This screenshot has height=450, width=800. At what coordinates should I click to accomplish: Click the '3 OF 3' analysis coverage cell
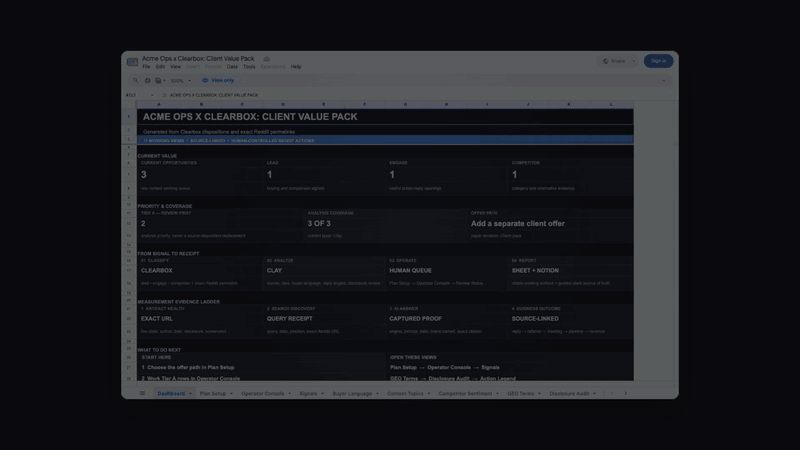pos(386,223)
